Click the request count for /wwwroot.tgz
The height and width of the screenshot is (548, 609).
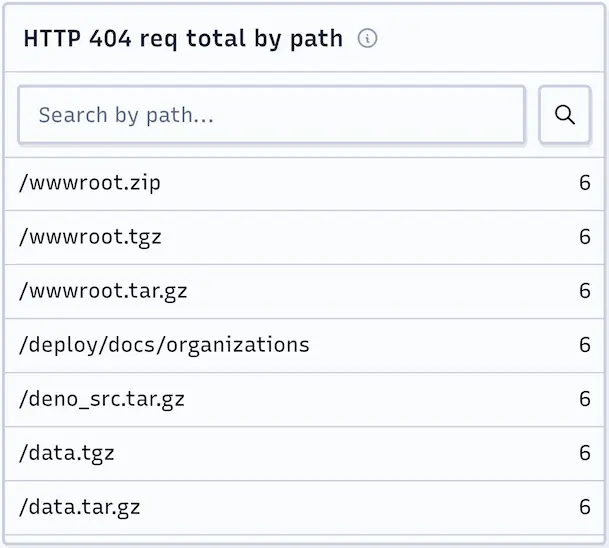pos(585,237)
